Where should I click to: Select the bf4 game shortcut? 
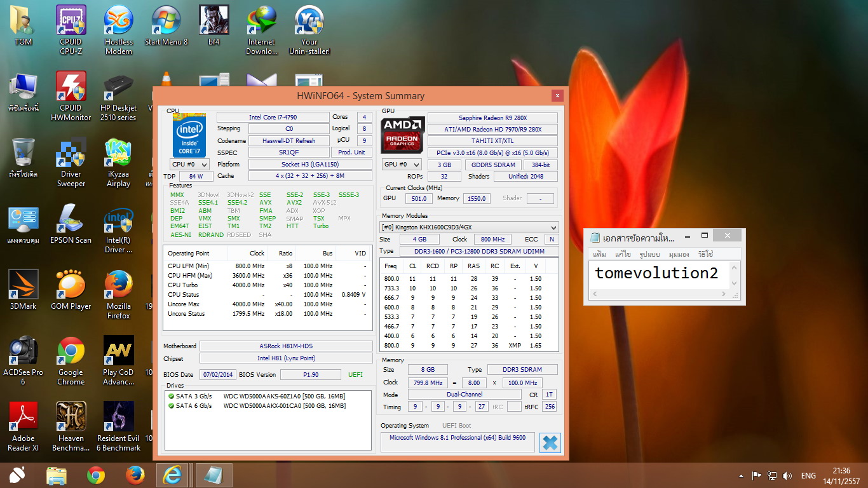[214, 26]
